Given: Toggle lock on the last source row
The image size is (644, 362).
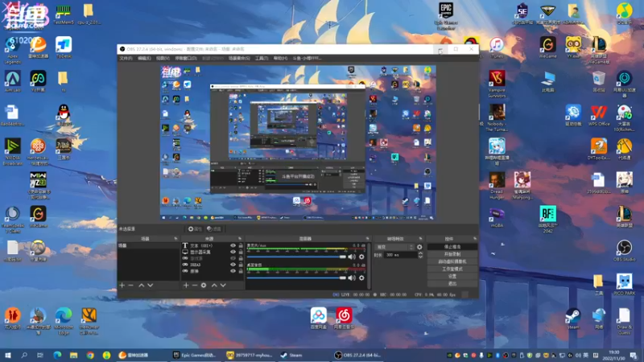Looking at the screenshot, I should pyautogui.click(x=241, y=271).
